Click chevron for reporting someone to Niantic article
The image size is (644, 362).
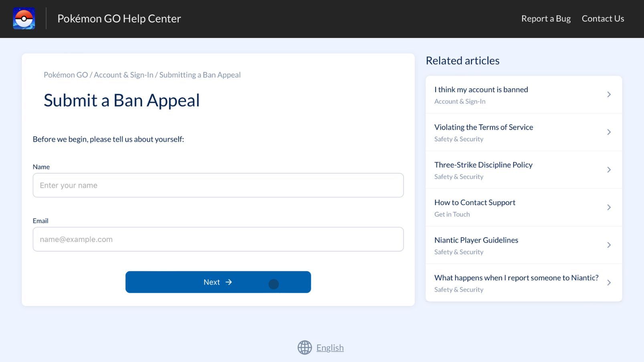pos(609,283)
